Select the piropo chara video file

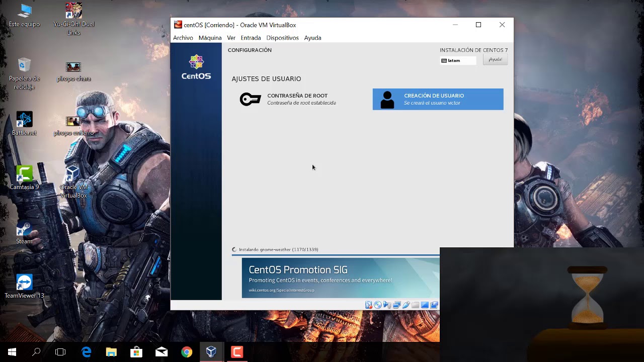point(73,71)
